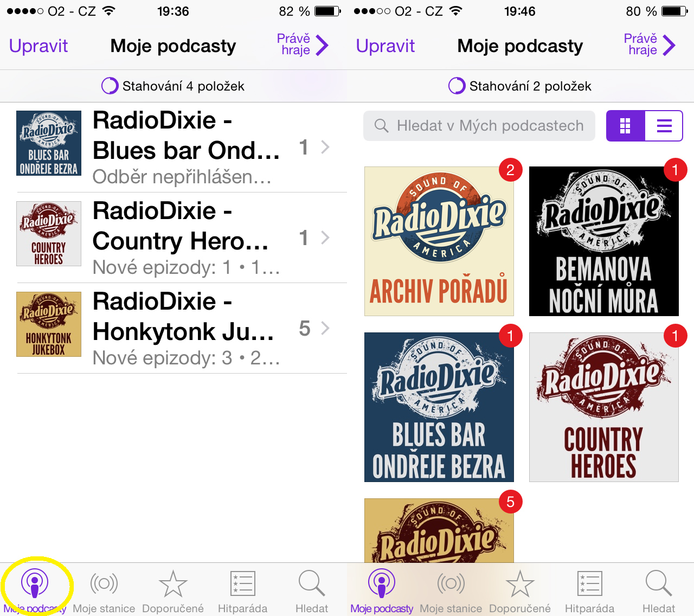Open Bemanova noční můra podcast tile
694x616 pixels.
(x=604, y=241)
